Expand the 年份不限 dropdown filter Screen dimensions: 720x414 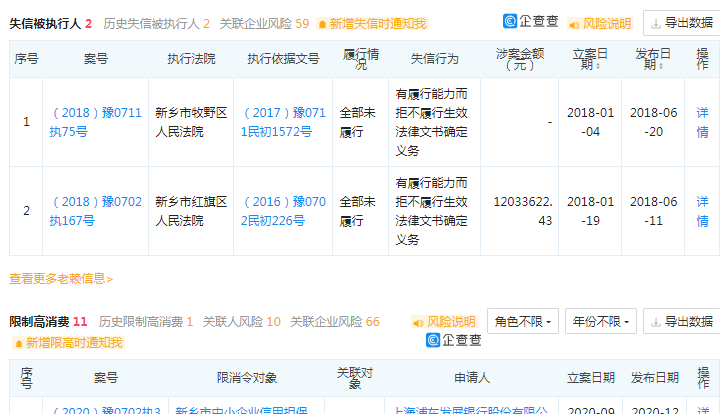point(601,322)
